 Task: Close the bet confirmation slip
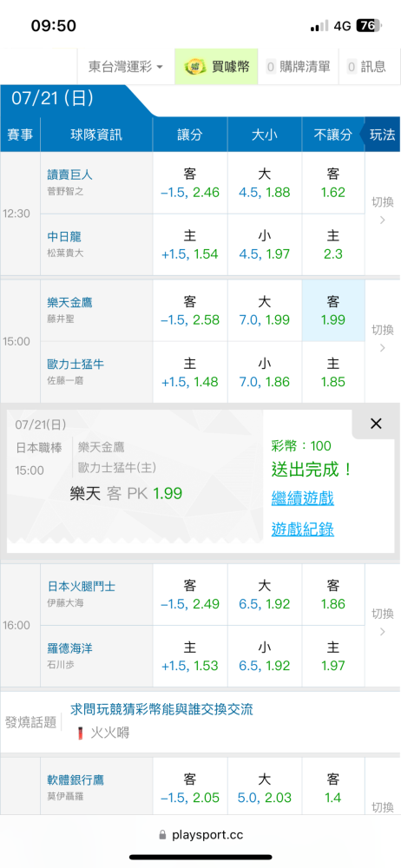[x=376, y=424]
